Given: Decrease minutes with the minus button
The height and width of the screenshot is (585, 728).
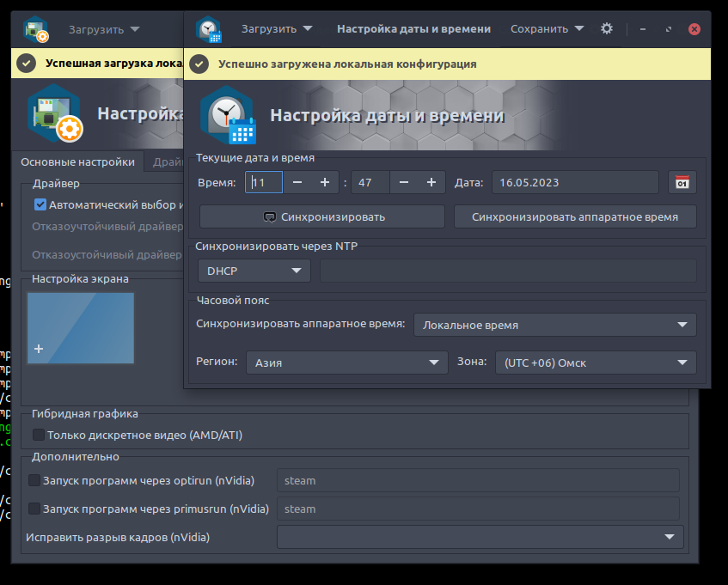Looking at the screenshot, I should coord(403,182).
